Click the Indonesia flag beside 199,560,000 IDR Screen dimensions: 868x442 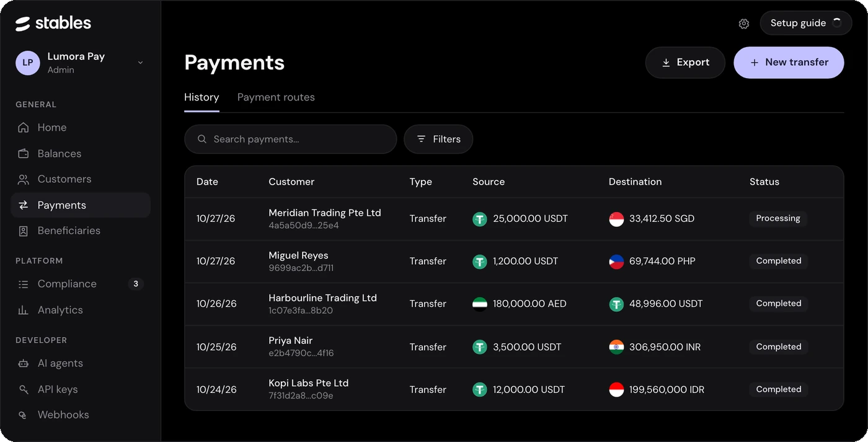point(616,390)
